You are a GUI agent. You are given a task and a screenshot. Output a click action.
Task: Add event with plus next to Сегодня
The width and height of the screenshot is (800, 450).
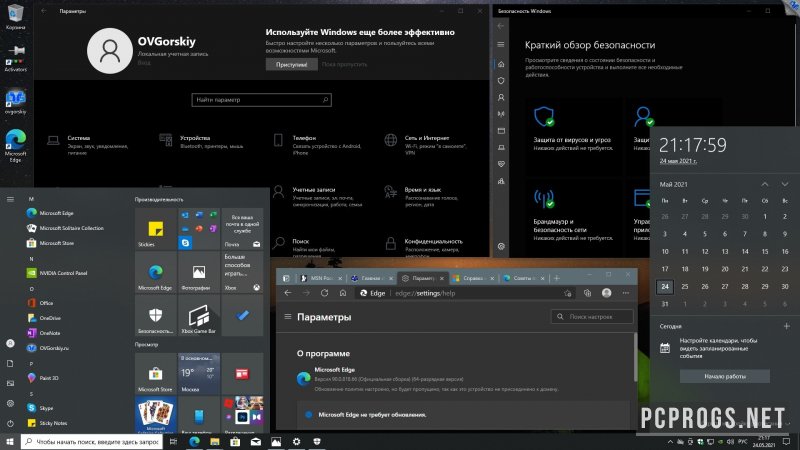(x=786, y=326)
